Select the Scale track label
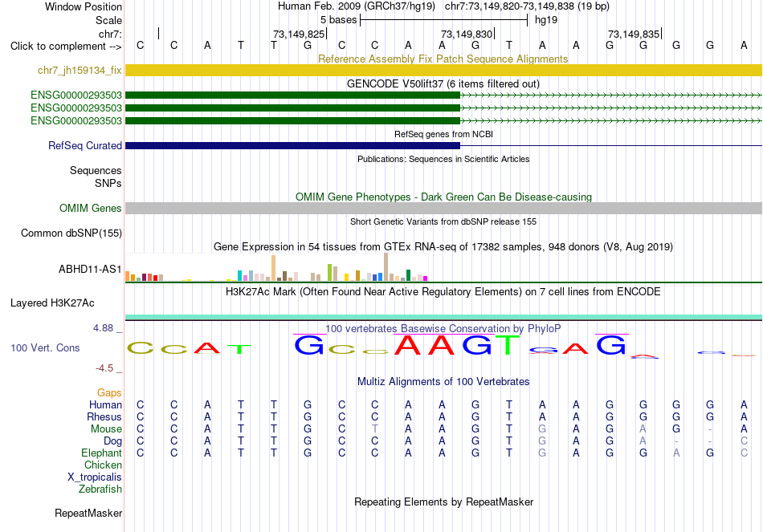The height and width of the screenshot is (532, 763). pyautogui.click(x=108, y=20)
